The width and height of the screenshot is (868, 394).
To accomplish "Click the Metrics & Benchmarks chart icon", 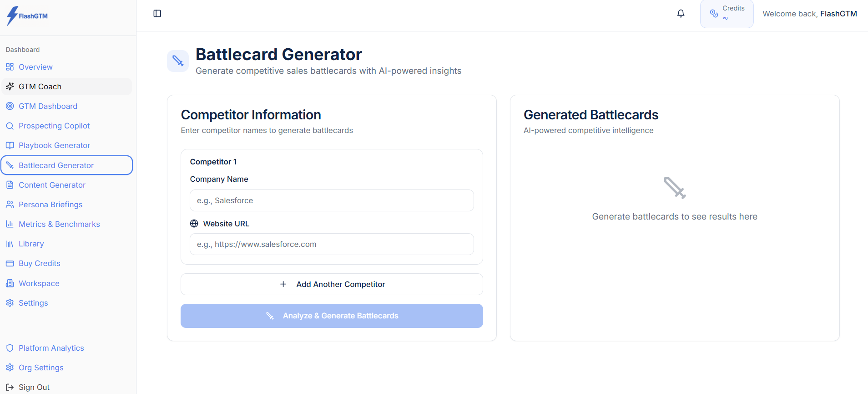I will coord(10,224).
